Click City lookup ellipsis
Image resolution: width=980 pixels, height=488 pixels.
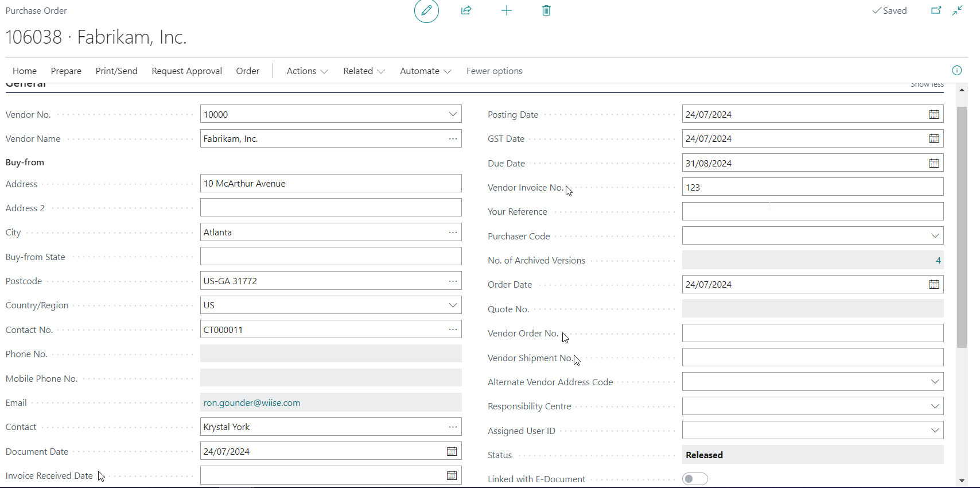pyautogui.click(x=453, y=232)
